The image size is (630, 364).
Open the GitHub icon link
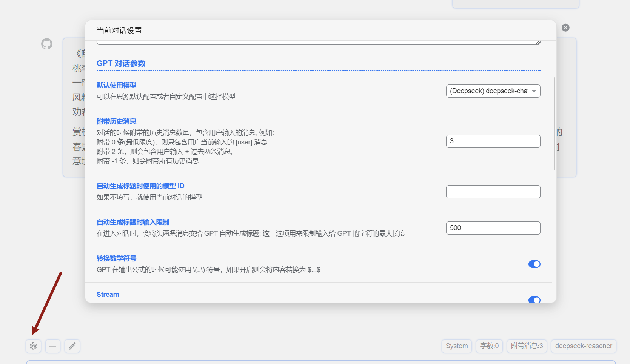pos(47,44)
